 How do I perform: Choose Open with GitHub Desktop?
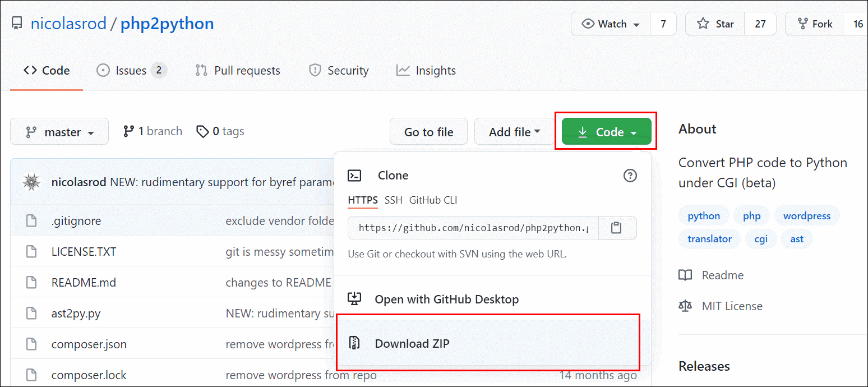tap(446, 299)
